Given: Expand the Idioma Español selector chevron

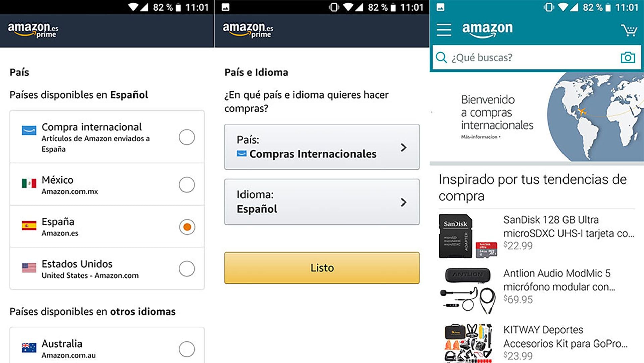Looking at the screenshot, I should 404,202.
